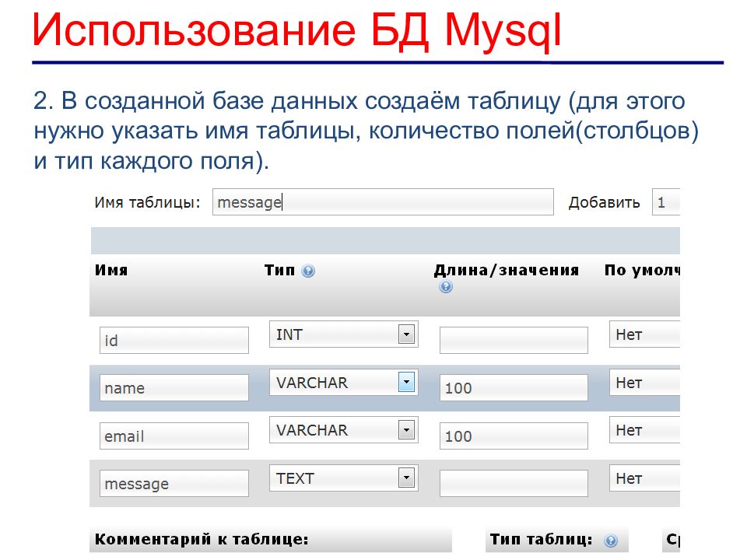Click empty length field in message row
The image size is (747, 560).
[514, 484]
